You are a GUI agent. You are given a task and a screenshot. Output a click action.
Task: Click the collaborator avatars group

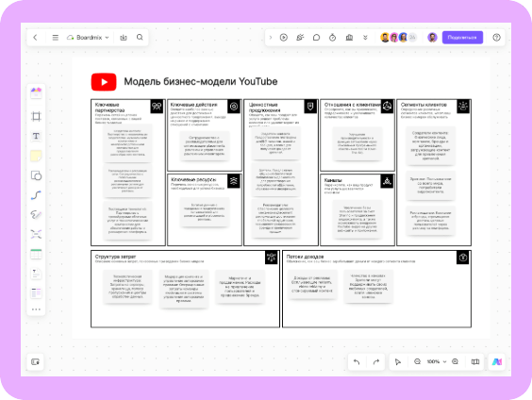[399, 38]
